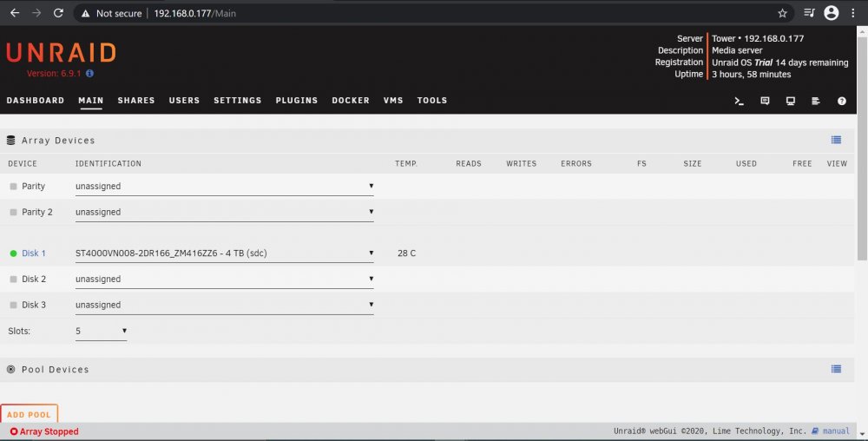Open the Users tab
868x441 pixels.
(184, 100)
